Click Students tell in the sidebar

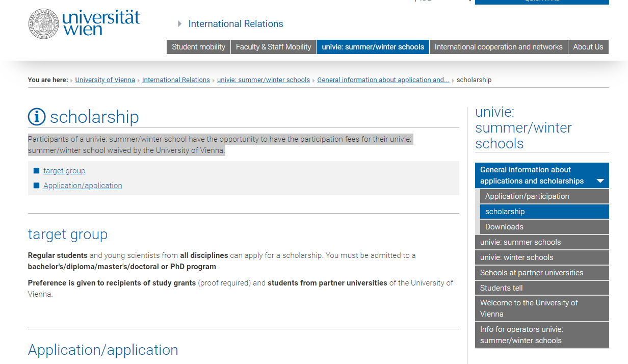501,288
